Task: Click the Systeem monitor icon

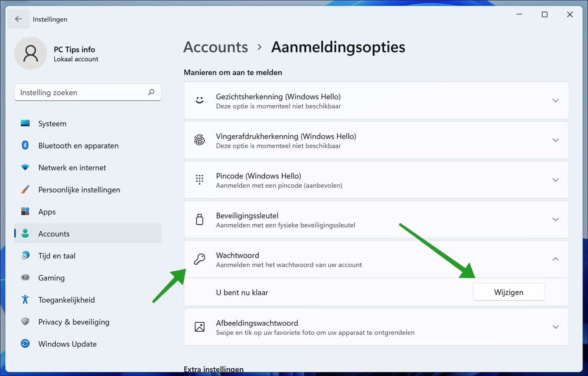Action: coord(25,123)
